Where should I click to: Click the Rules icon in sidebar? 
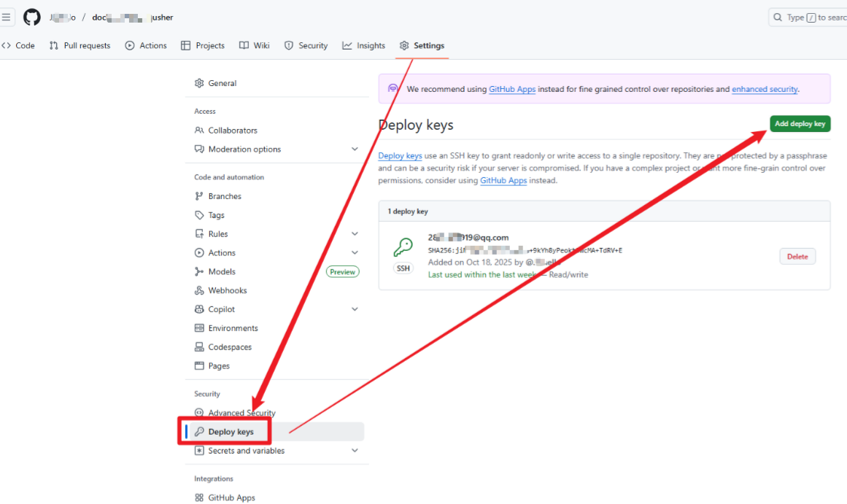click(x=199, y=234)
